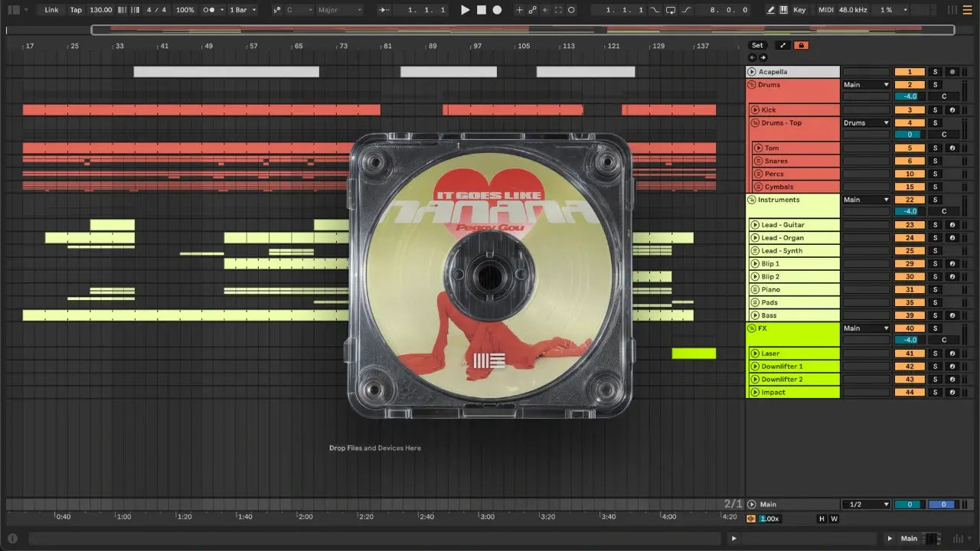Open the 1 Bar quantization dropdown
Viewport: 980px width, 551px height.
243,10
